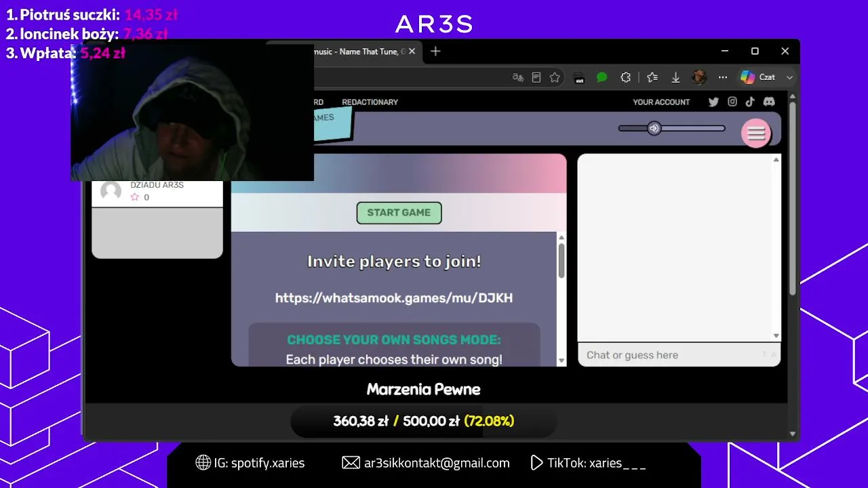Open the Extensions puzzle icon

626,77
